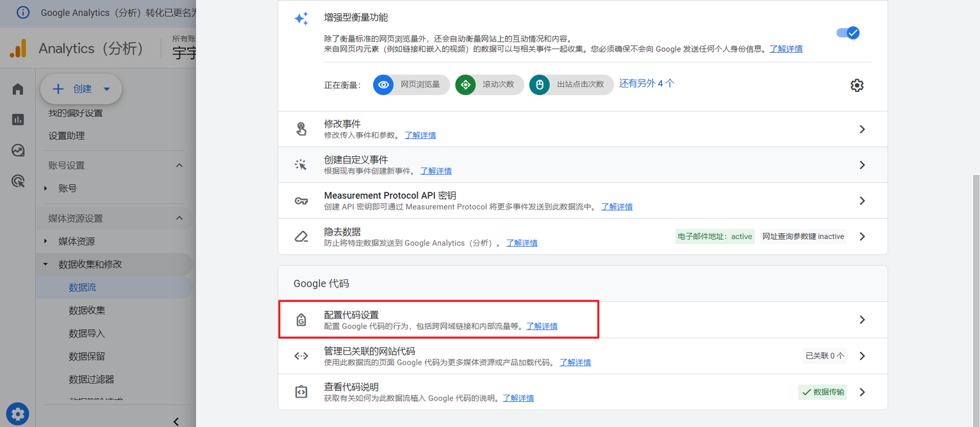Viewport: 980px width, 427px height.
Task: Click the 网页浏览量 chip
Action: 412,85
